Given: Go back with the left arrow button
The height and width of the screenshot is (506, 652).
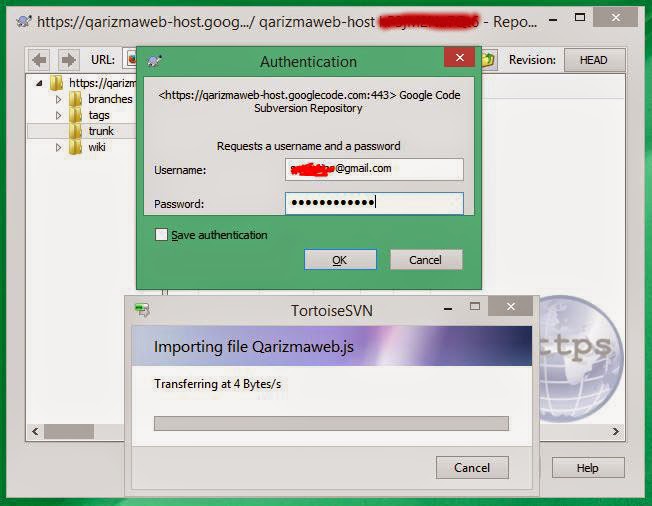Looking at the screenshot, I should pos(40,60).
